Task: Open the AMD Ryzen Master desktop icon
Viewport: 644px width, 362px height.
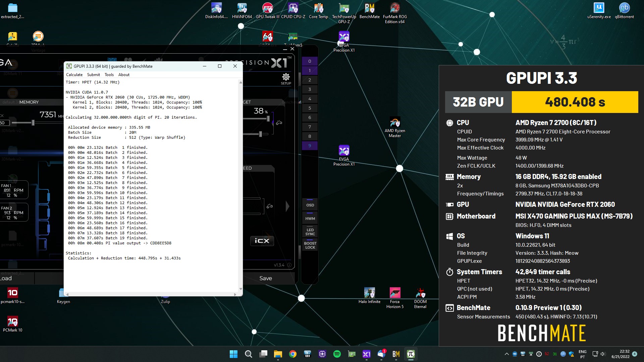Action: coord(395,127)
